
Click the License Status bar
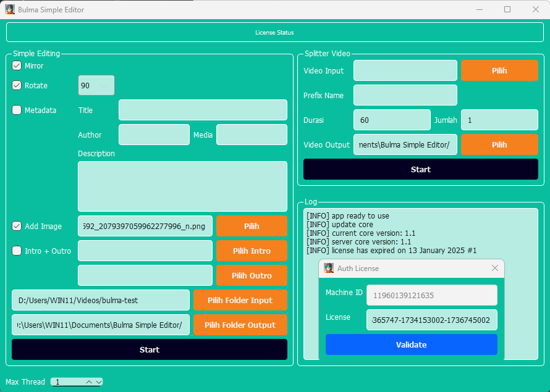pyautogui.click(x=274, y=32)
